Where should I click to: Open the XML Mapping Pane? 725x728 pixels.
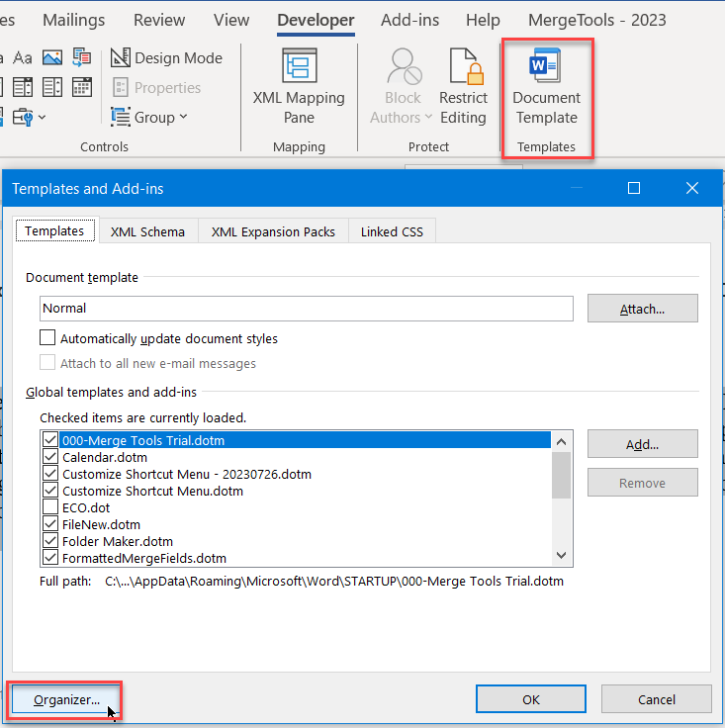click(299, 87)
